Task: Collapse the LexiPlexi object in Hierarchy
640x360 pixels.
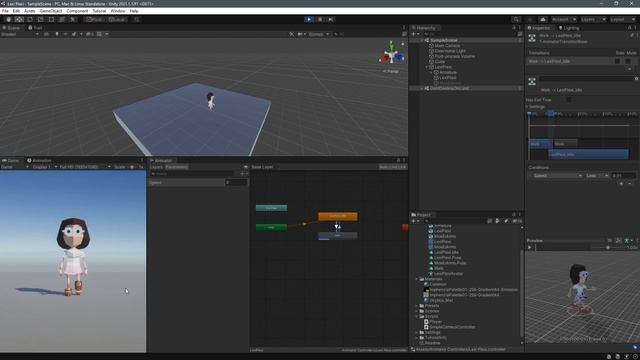Action: coord(427,67)
